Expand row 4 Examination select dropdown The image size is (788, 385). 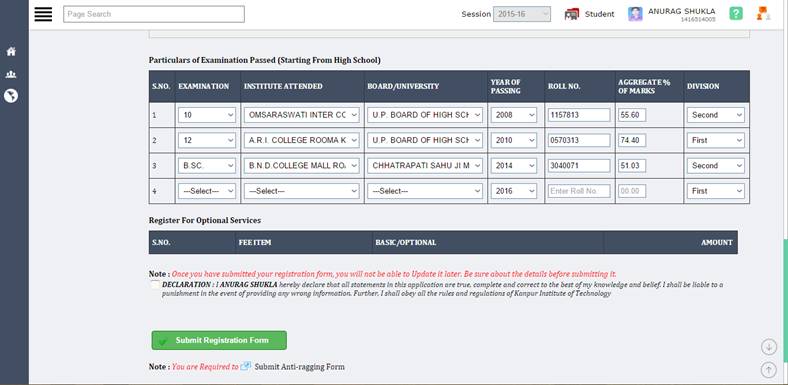coord(207,191)
